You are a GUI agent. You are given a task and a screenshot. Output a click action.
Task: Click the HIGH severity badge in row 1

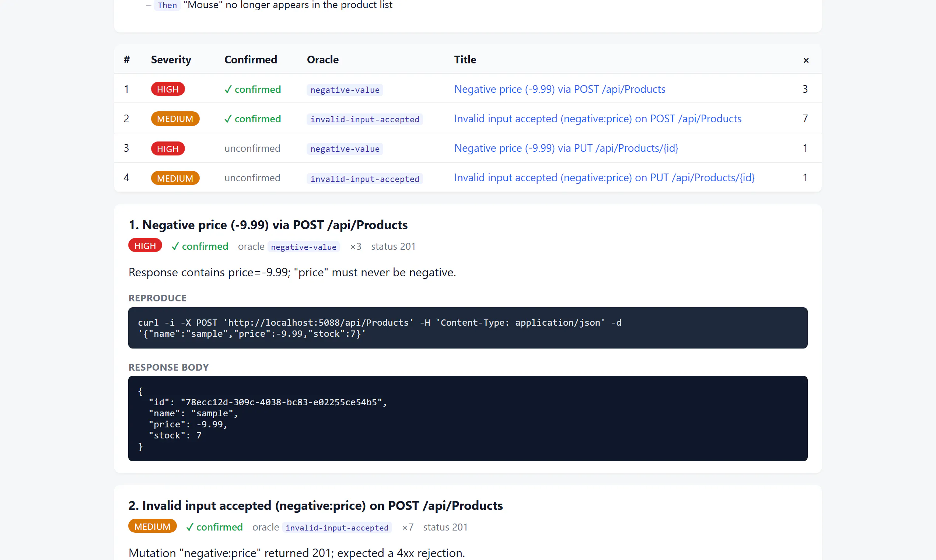tap(168, 89)
